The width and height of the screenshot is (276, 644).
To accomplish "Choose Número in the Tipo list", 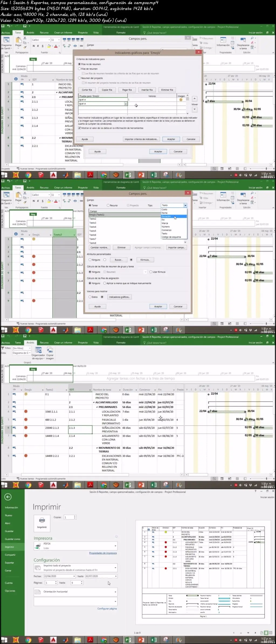I will pos(174,227).
